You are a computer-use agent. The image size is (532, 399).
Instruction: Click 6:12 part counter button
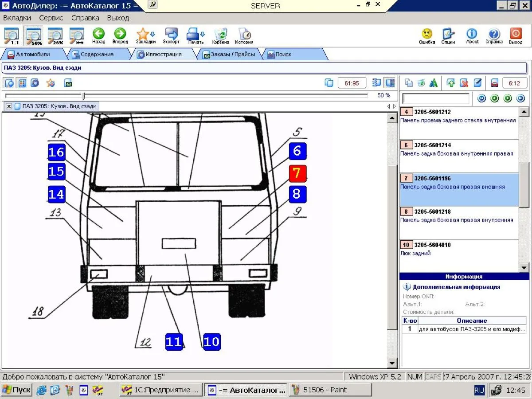click(x=514, y=83)
